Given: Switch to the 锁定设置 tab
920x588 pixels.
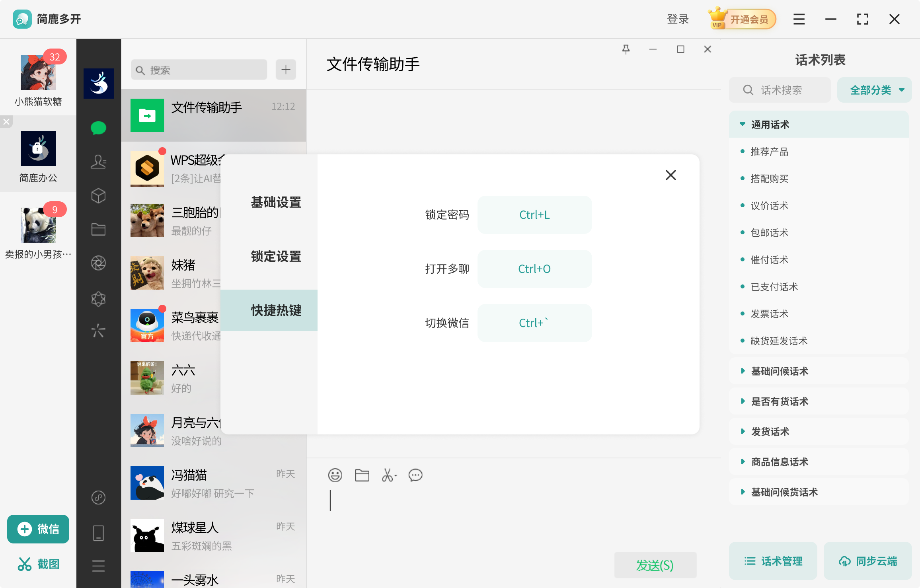Looking at the screenshot, I should (276, 256).
